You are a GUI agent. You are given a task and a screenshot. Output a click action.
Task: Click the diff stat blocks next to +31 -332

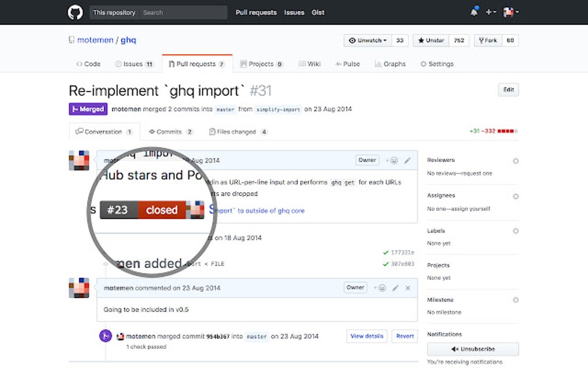point(505,131)
